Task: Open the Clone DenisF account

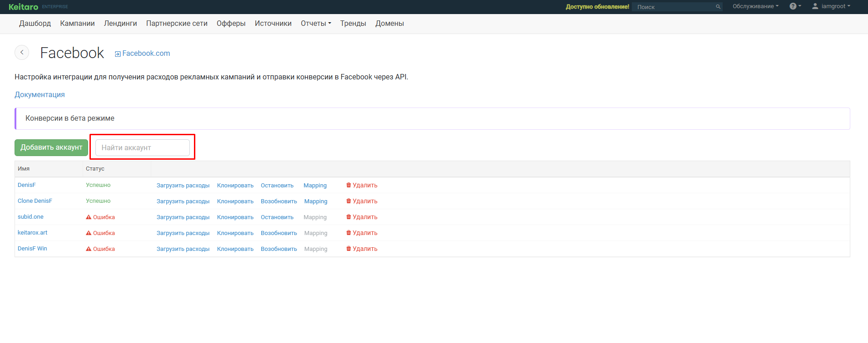Action: (35, 201)
